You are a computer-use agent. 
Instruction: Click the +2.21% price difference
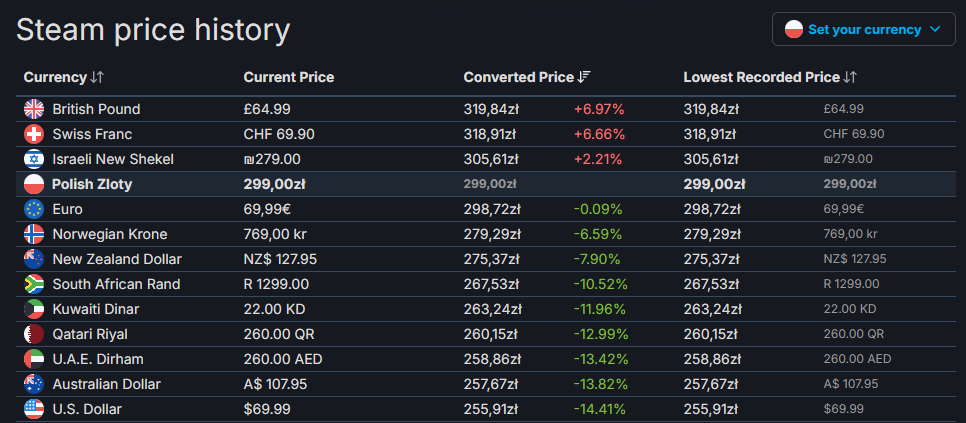click(598, 159)
